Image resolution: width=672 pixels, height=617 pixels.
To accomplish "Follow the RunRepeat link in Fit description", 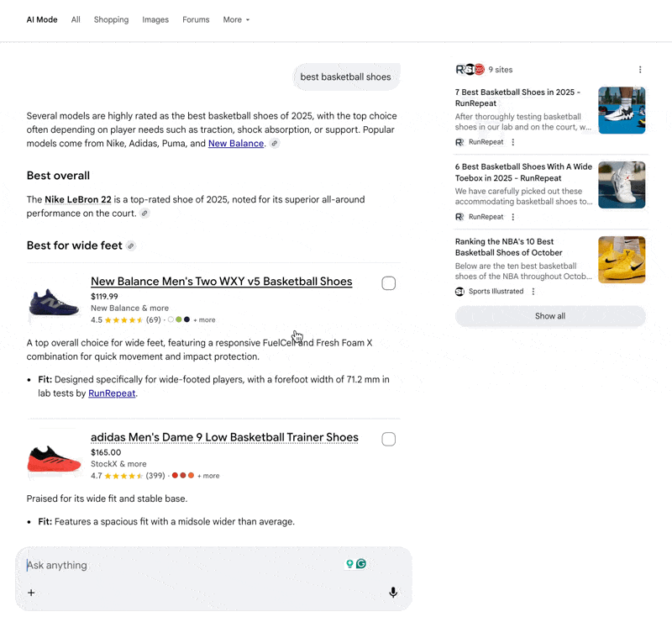I will point(112,393).
